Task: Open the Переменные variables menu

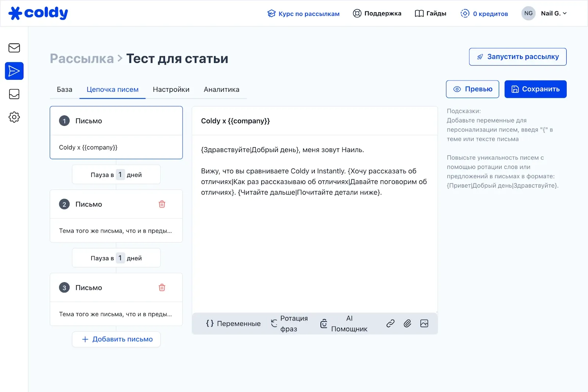Action: (233, 324)
